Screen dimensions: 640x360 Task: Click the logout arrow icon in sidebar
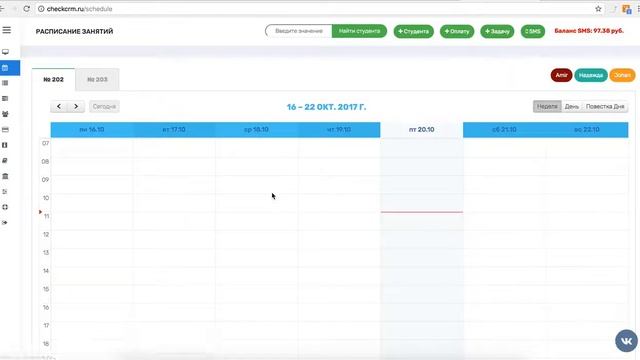click(5, 223)
